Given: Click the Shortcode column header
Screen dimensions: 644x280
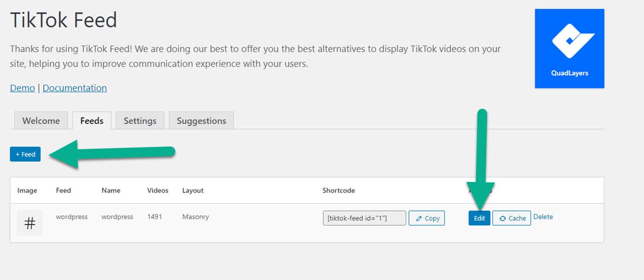Looking at the screenshot, I should point(339,191).
